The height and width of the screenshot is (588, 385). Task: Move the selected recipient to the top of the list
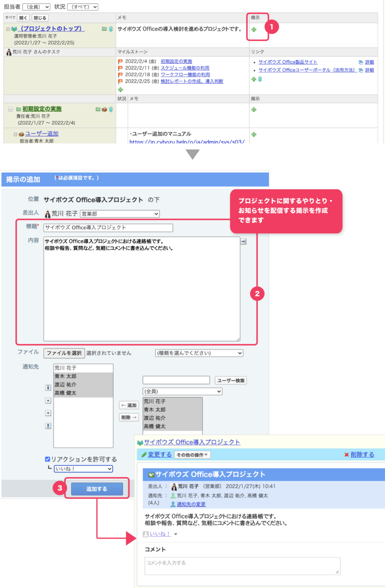click(x=48, y=387)
